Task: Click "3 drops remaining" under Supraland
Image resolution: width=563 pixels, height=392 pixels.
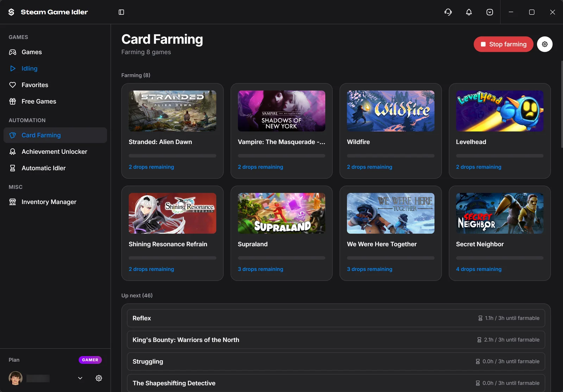Action: pyautogui.click(x=260, y=269)
